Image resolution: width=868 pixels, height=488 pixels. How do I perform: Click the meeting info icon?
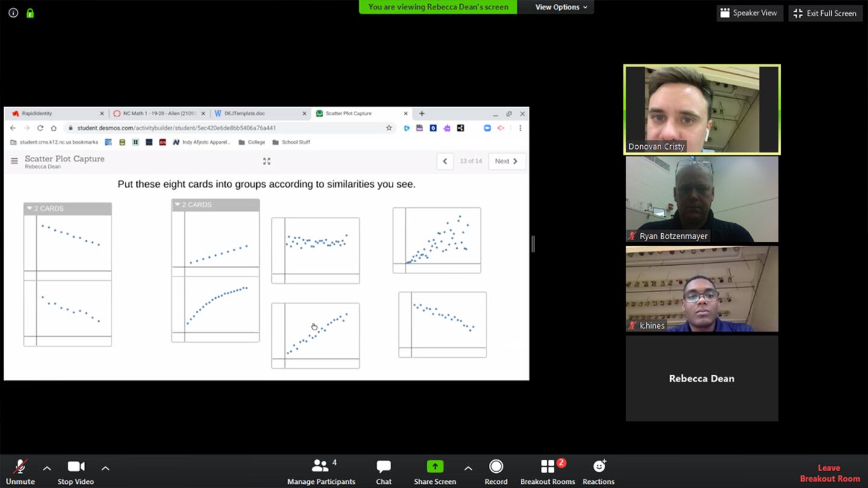click(13, 13)
